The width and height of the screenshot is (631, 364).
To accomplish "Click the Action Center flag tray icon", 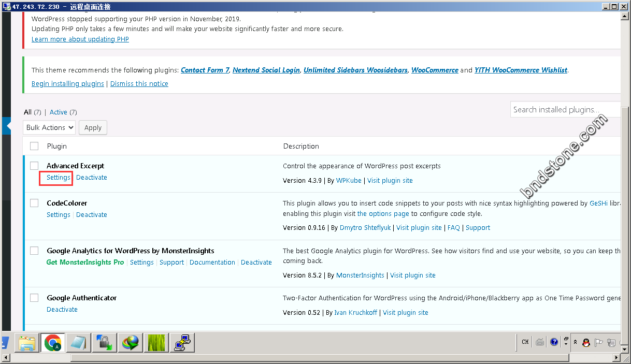I will click(x=599, y=342).
